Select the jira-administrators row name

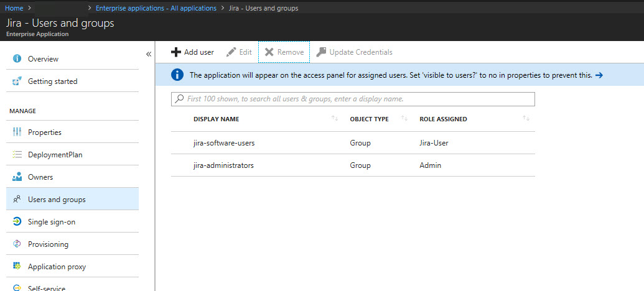tap(223, 165)
